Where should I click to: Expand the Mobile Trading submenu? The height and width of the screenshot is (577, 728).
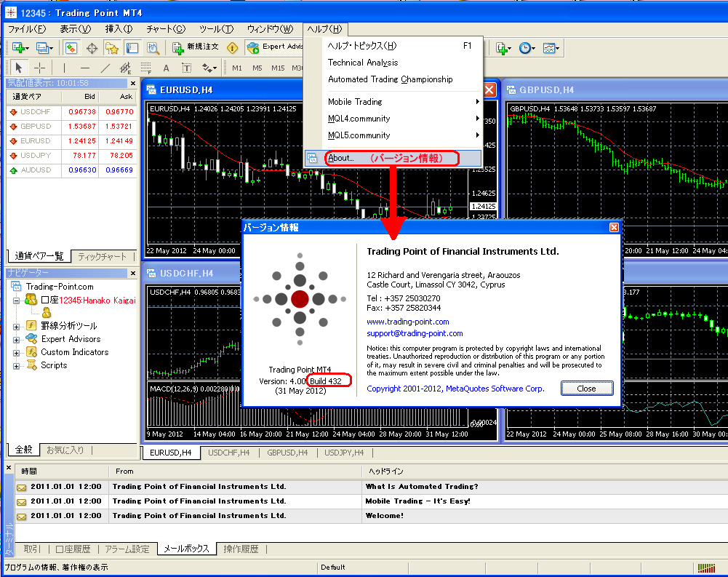(x=393, y=101)
